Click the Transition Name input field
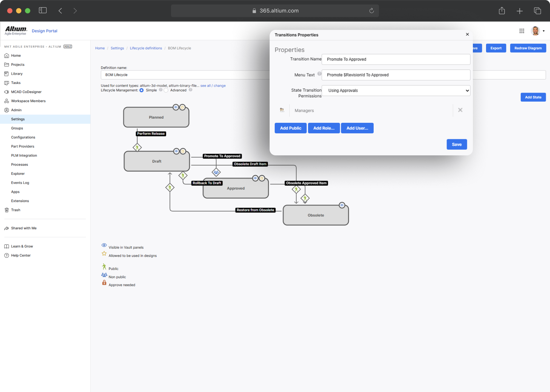The width and height of the screenshot is (550, 392). 396,59
